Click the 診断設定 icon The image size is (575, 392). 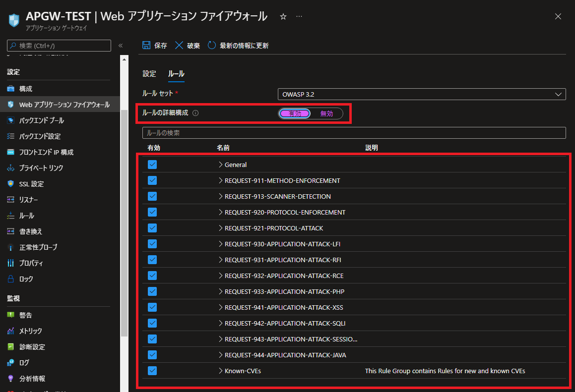click(x=10, y=346)
